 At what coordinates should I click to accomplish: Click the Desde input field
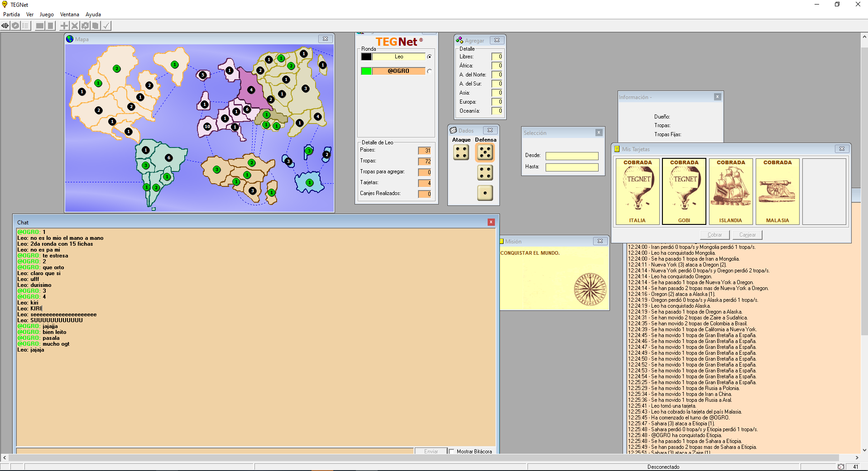[571, 156]
